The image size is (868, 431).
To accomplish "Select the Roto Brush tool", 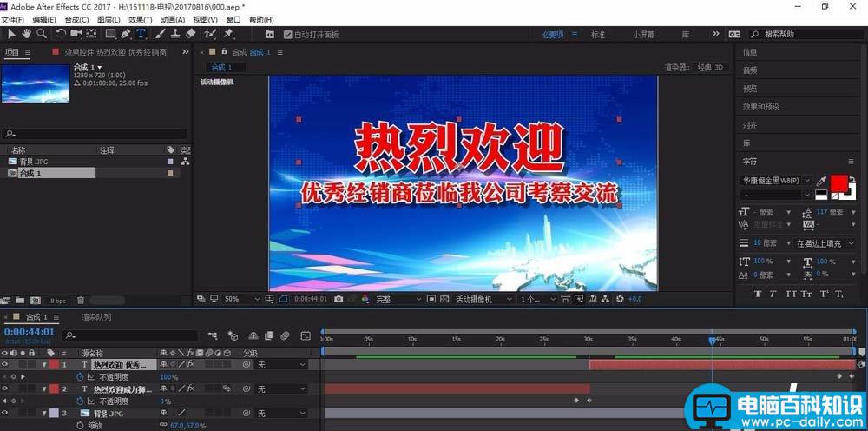I will (210, 34).
